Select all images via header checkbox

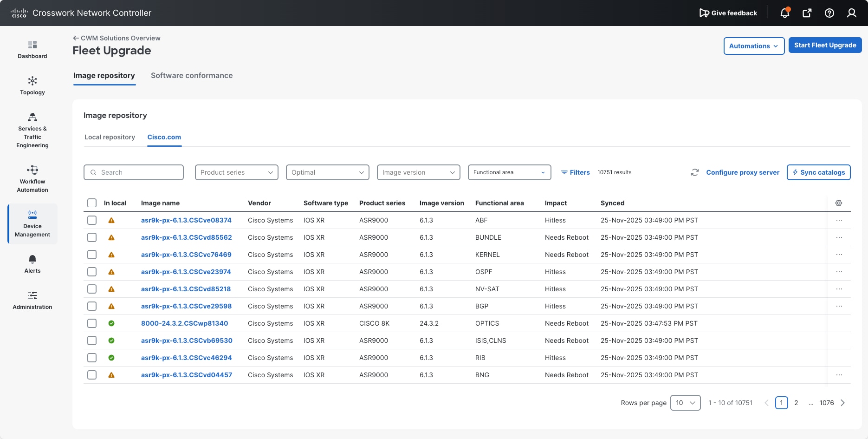(91, 203)
